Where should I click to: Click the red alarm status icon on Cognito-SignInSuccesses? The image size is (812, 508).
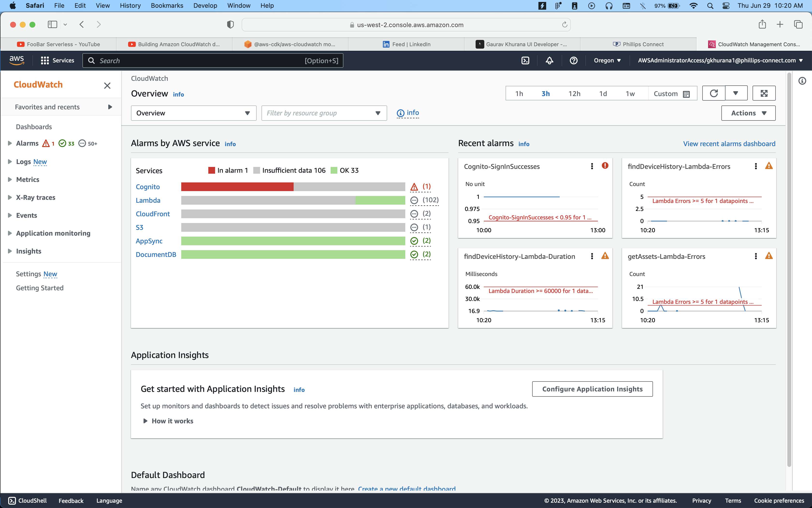point(605,166)
